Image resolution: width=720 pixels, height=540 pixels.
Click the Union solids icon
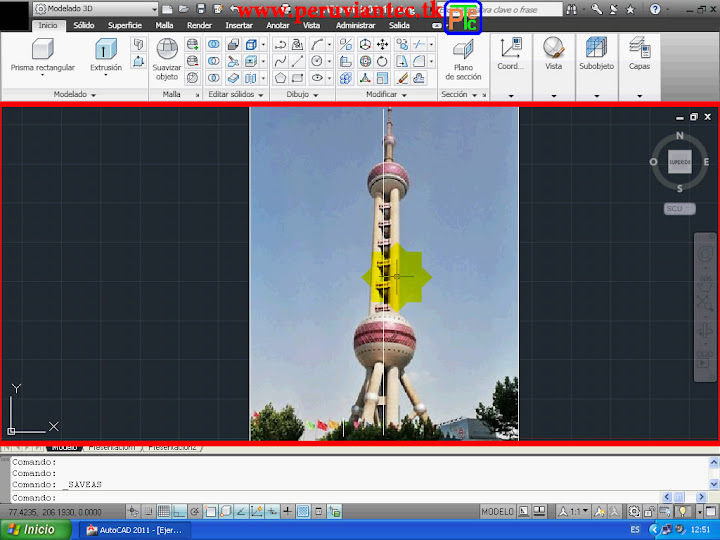[x=214, y=45]
